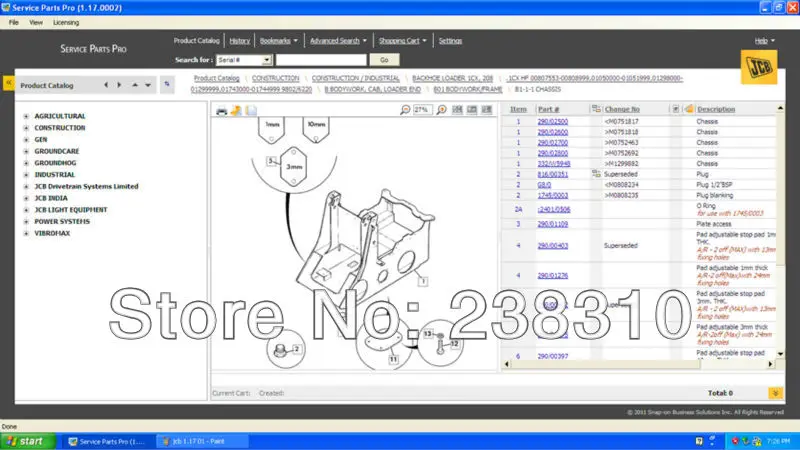
Task: Open part number 332/W3948 link
Action: 554,164
